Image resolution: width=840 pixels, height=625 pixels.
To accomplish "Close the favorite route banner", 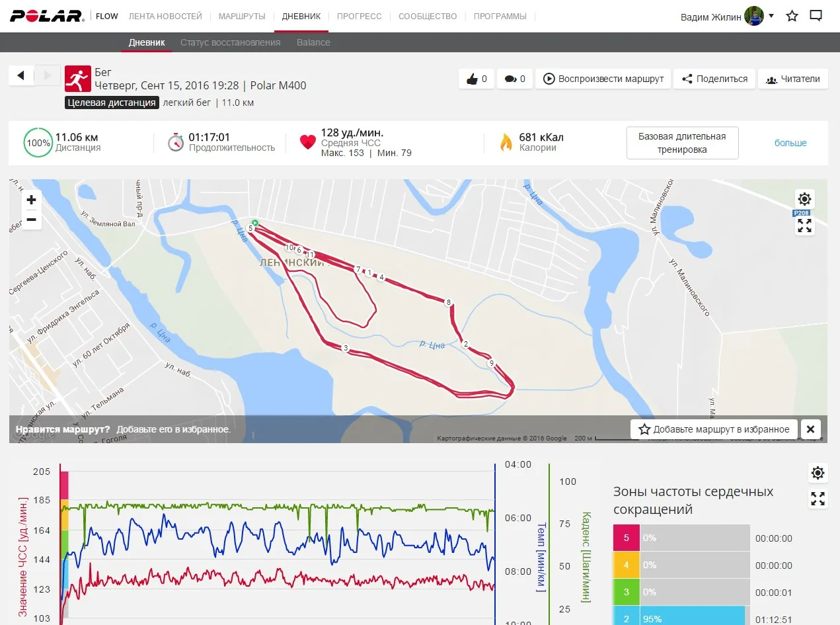I will (x=811, y=429).
